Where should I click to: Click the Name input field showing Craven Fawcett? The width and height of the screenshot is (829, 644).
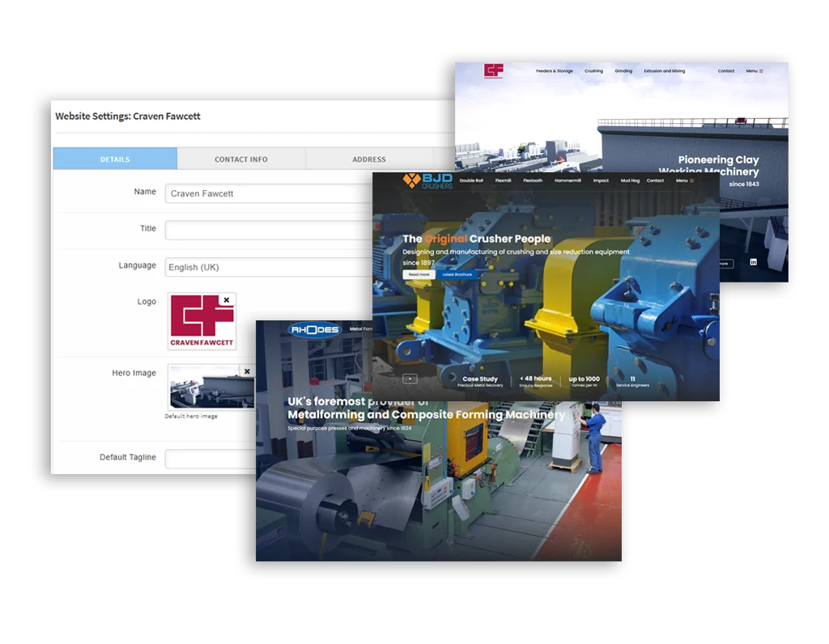point(267,193)
